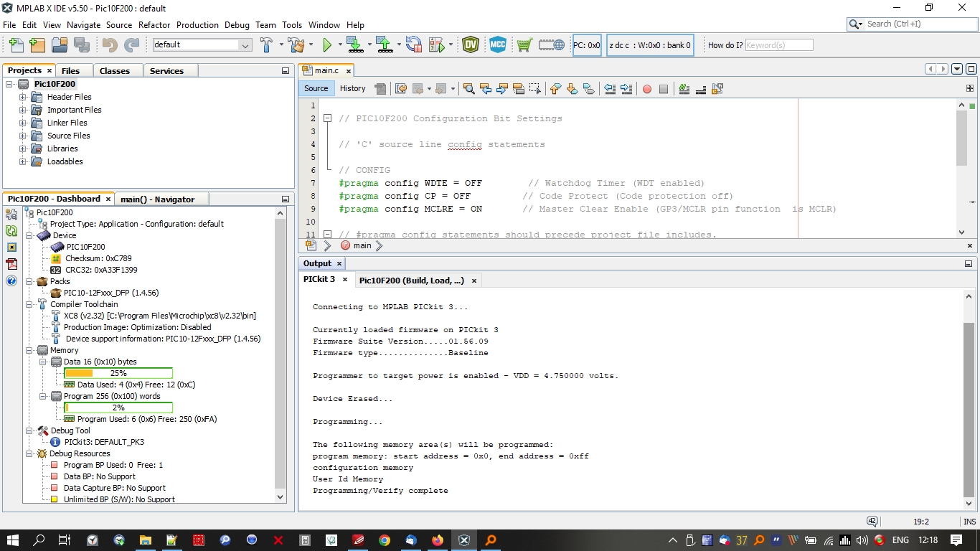The width and height of the screenshot is (980, 551).
Task: Click the Debug Project icon
Action: pyautogui.click(x=435, y=44)
